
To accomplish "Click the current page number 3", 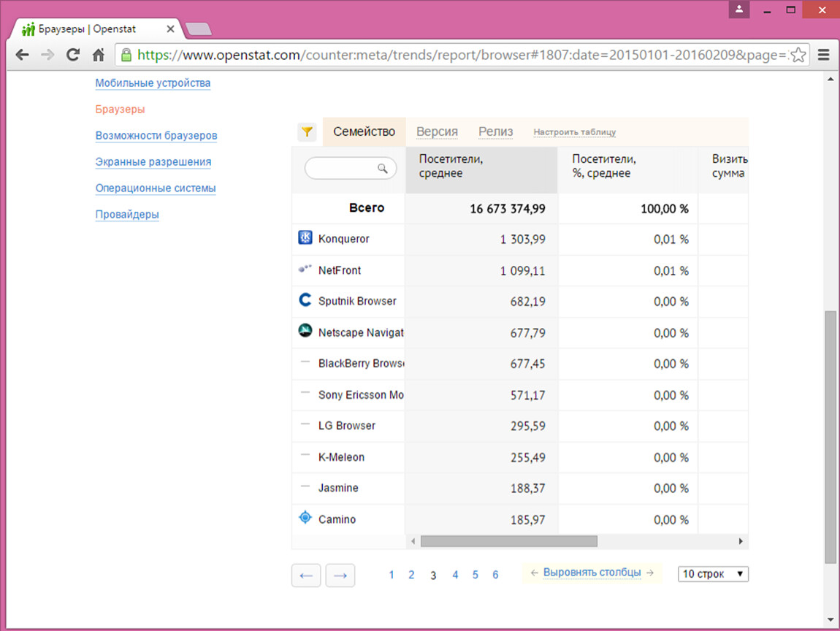I will coord(433,575).
